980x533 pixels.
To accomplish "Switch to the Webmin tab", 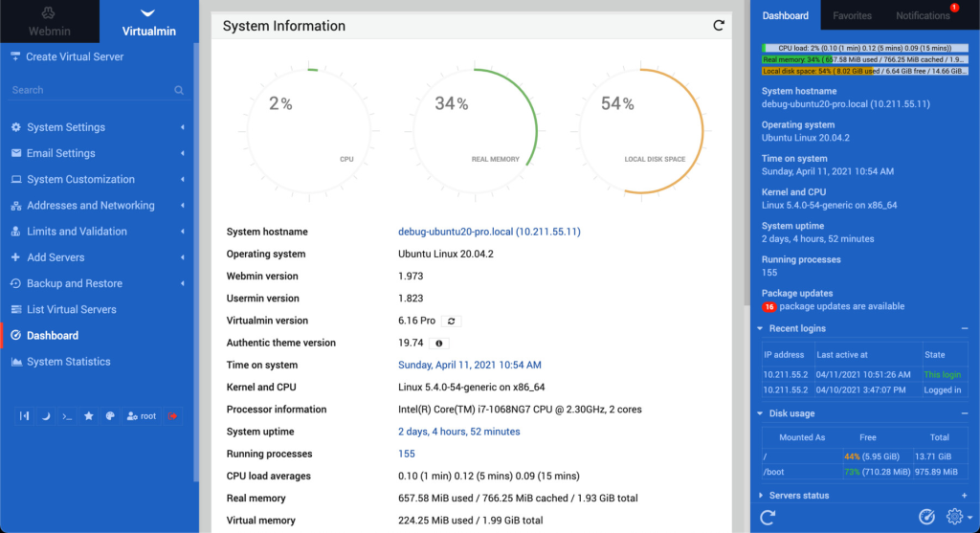I will [49, 22].
